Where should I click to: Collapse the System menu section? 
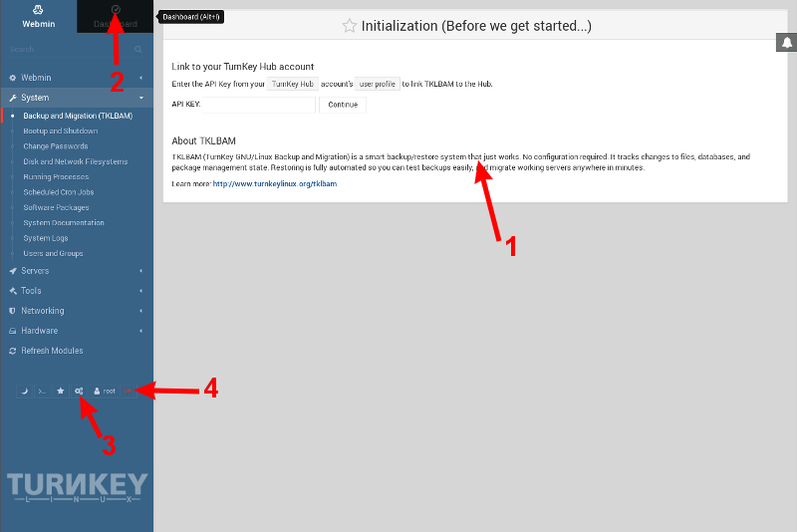[x=76, y=98]
